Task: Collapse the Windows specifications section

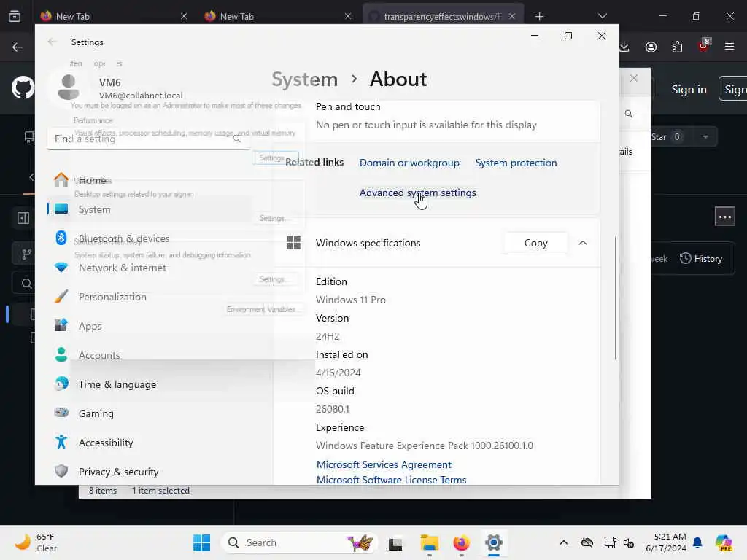Action: (x=583, y=243)
